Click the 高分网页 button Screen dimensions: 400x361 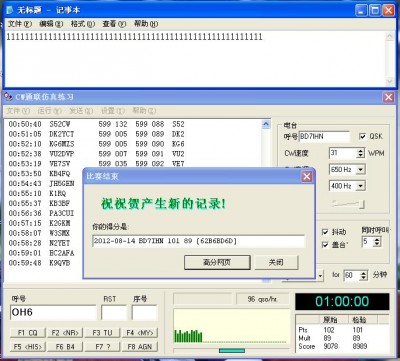217,262
